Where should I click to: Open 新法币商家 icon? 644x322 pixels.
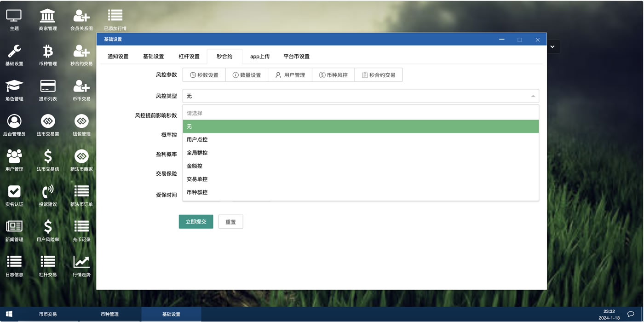point(81,161)
